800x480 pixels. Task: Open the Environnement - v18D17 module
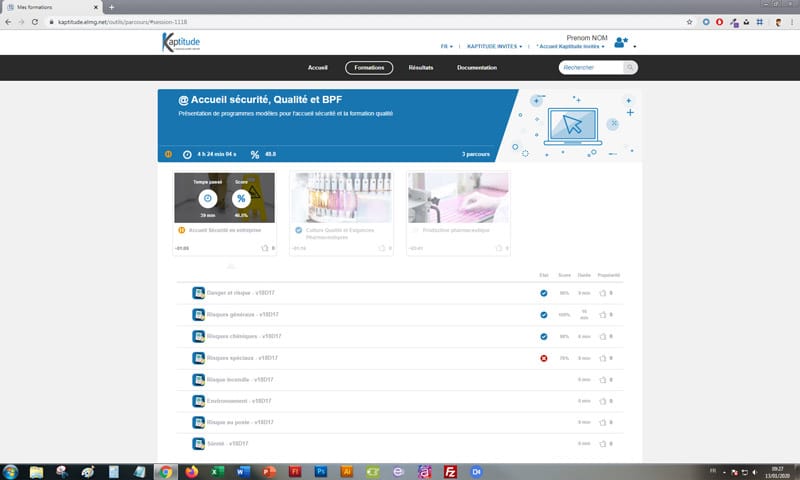click(235, 401)
